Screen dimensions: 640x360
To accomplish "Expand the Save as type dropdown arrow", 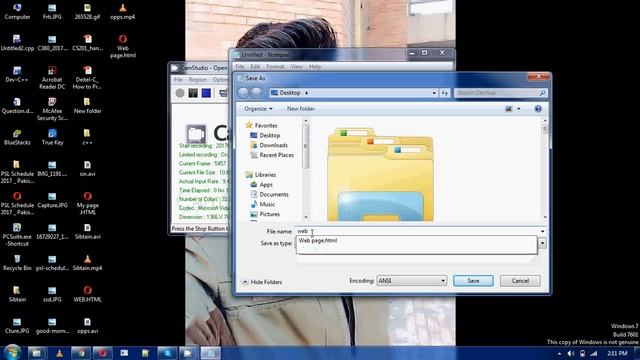I will click(x=542, y=243).
